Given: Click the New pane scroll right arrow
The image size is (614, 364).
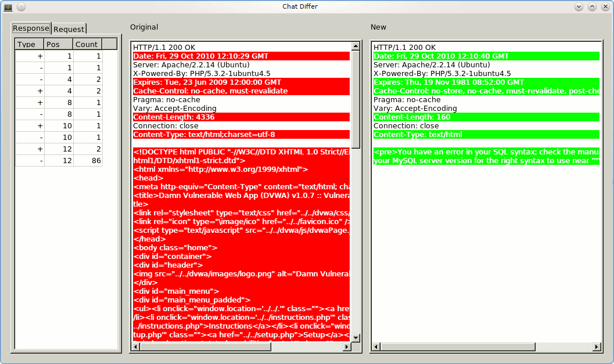Looking at the screenshot, I should 597,347.
